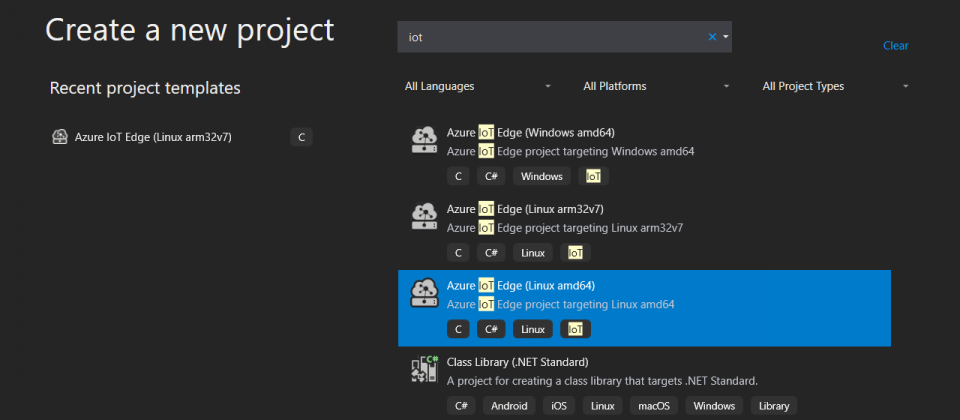
Task: Select Azure IoT Edge (Linux amd64) template title
Action: click(521, 286)
